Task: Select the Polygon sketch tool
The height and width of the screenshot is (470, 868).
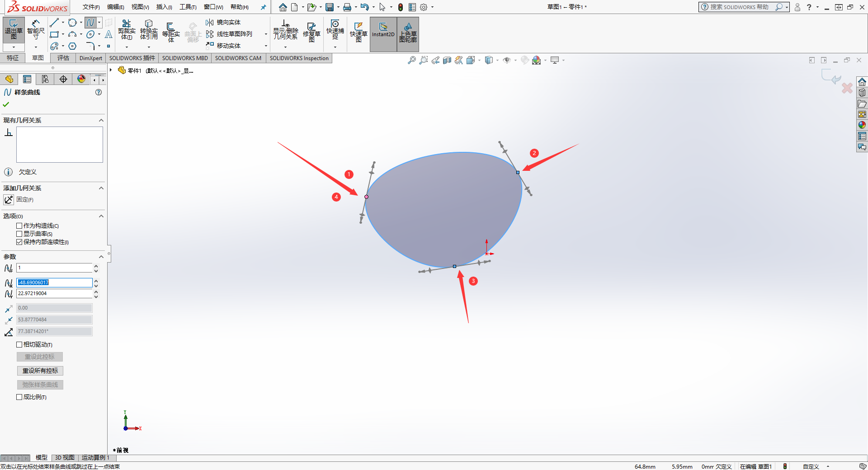Action: (x=72, y=46)
